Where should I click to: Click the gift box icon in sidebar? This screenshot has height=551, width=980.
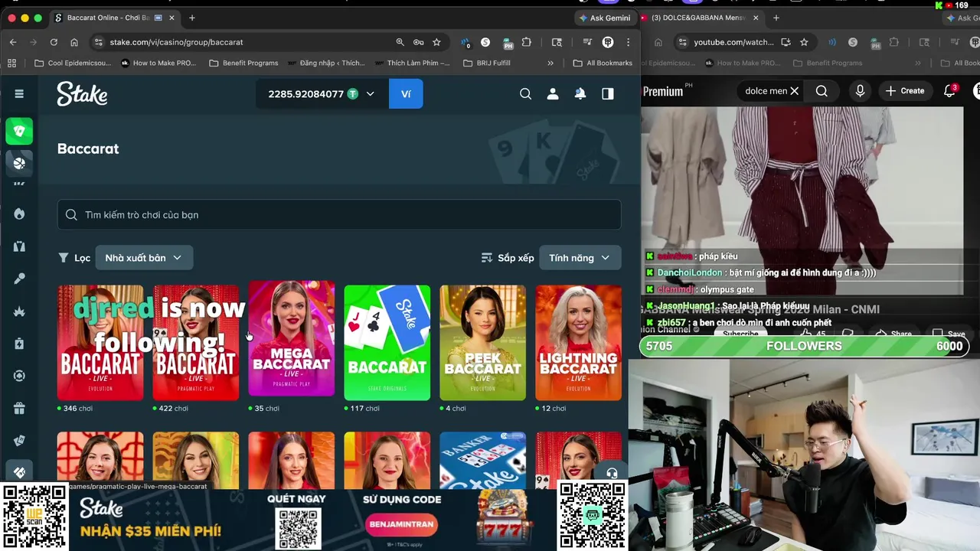pyautogui.click(x=19, y=408)
